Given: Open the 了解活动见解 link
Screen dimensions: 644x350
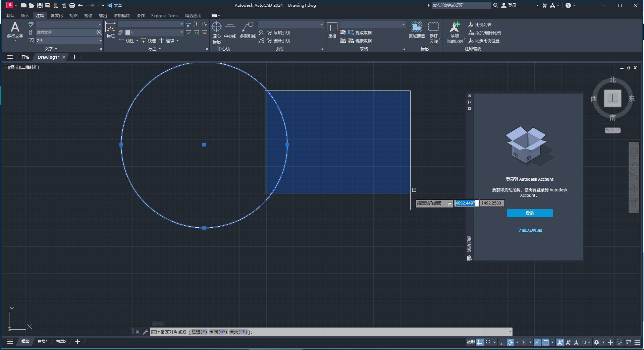Looking at the screenshot, I should pos(529,230).
